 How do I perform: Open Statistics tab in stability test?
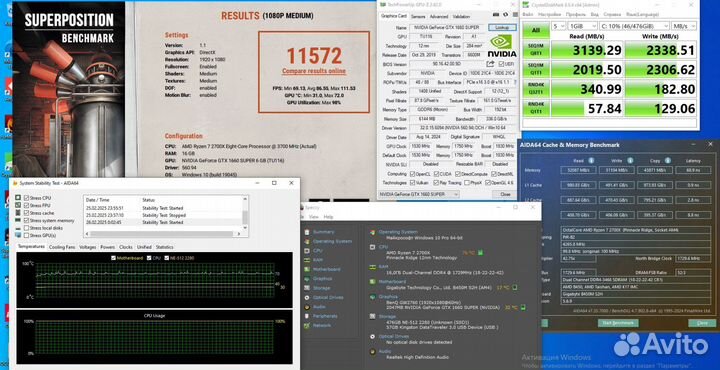pos(164,247)
